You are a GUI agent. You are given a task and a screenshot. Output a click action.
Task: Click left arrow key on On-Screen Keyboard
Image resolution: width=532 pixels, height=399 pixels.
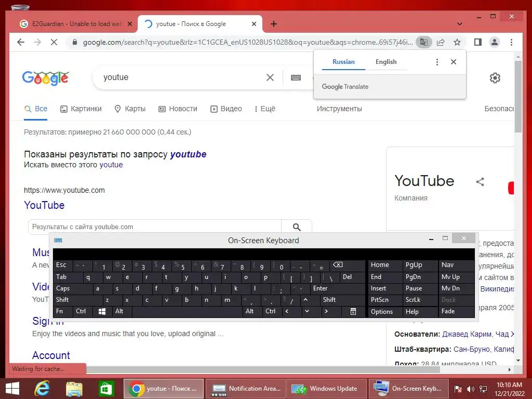coord(291,312)
